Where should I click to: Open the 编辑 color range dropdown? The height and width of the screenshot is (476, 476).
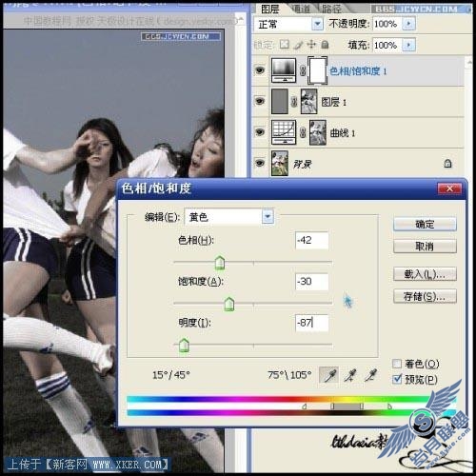click(x=268, y=217)
